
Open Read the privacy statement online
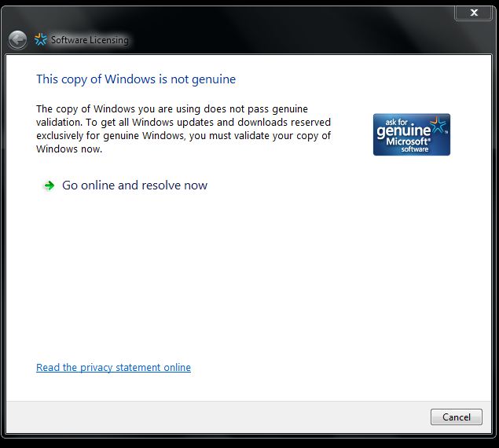(x=113, y=368)
